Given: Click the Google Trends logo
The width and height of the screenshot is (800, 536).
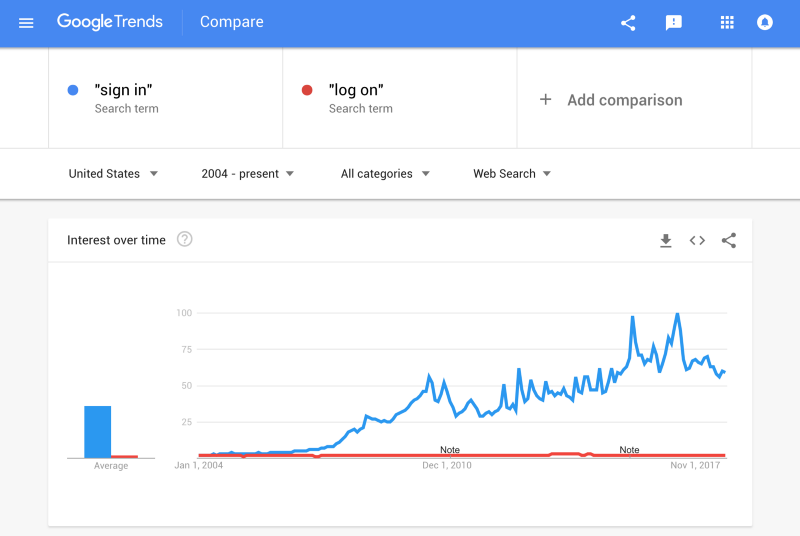Looking at the screenshot, I should point(110,22).
